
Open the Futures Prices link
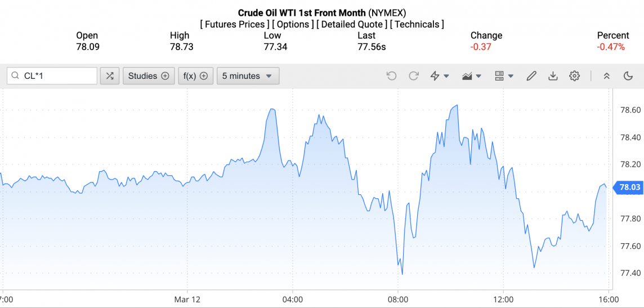point(234,24)
